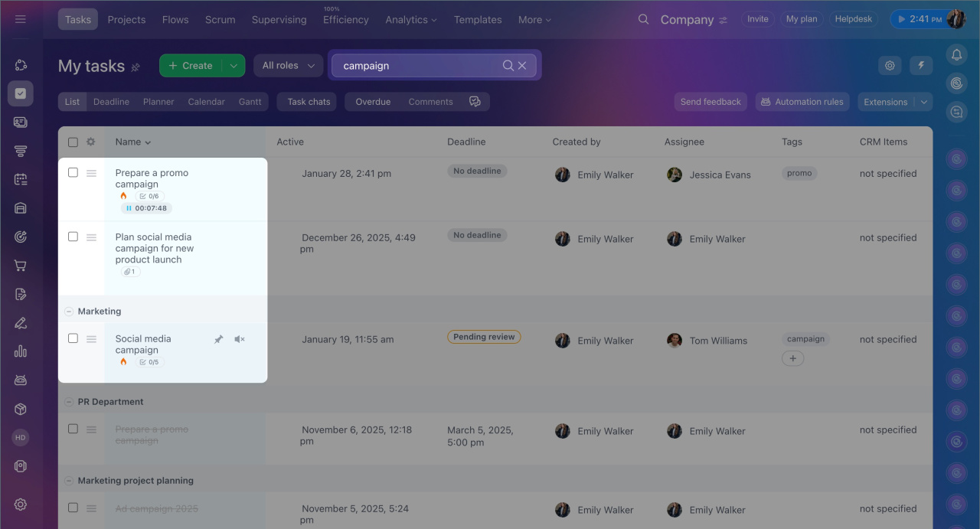Click the notifications bell icon
Viewport: 980px width, 529px height.
pos(956,54)
